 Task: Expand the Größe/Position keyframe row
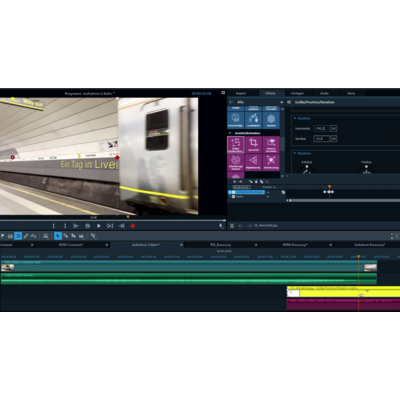[230, 192]
